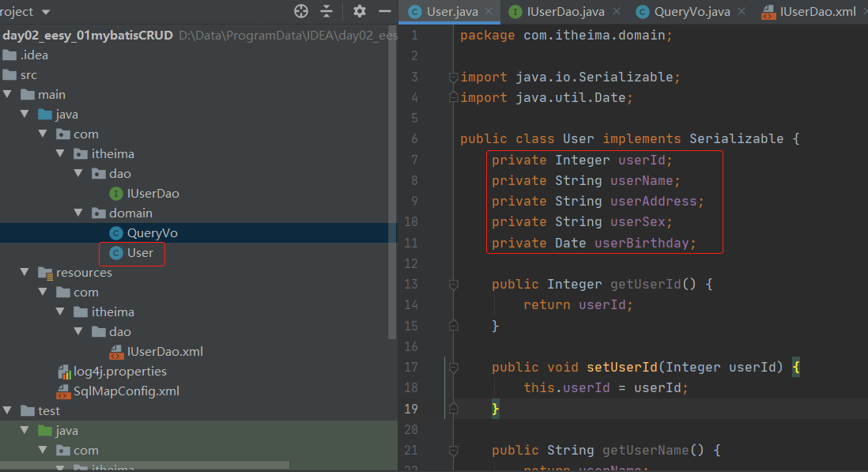The image size is (868, 472).
Task: Collapse the dao package containing IUserDao
Action: 78,174
